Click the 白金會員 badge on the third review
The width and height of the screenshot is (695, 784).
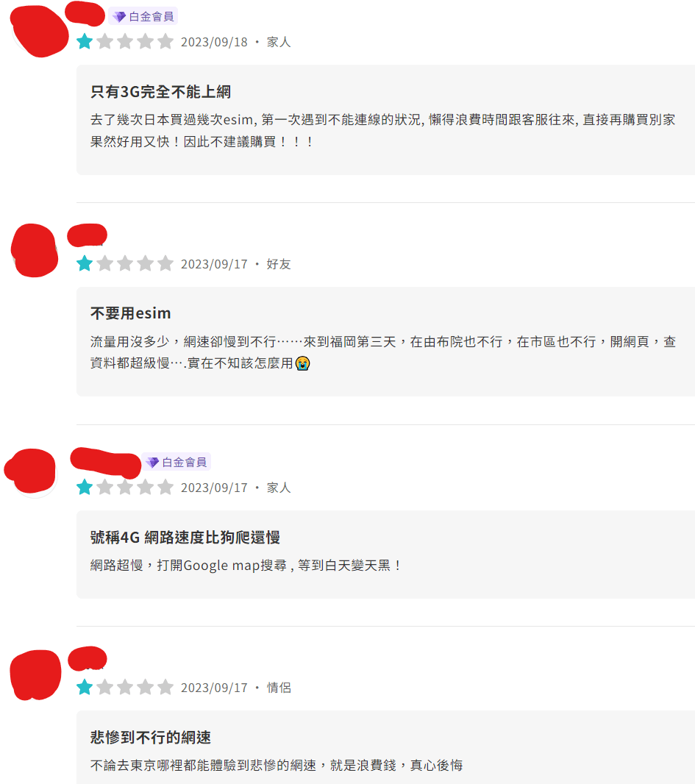(176, 462)
